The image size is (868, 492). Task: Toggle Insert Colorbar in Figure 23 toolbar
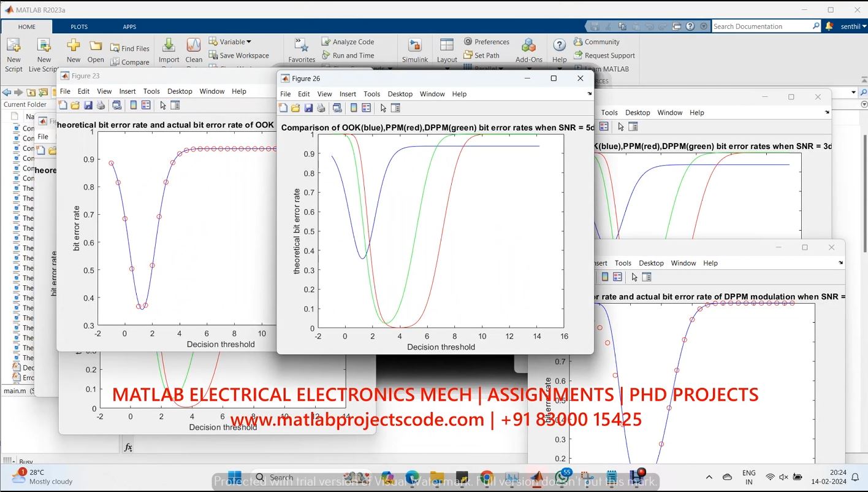point(133,106)
